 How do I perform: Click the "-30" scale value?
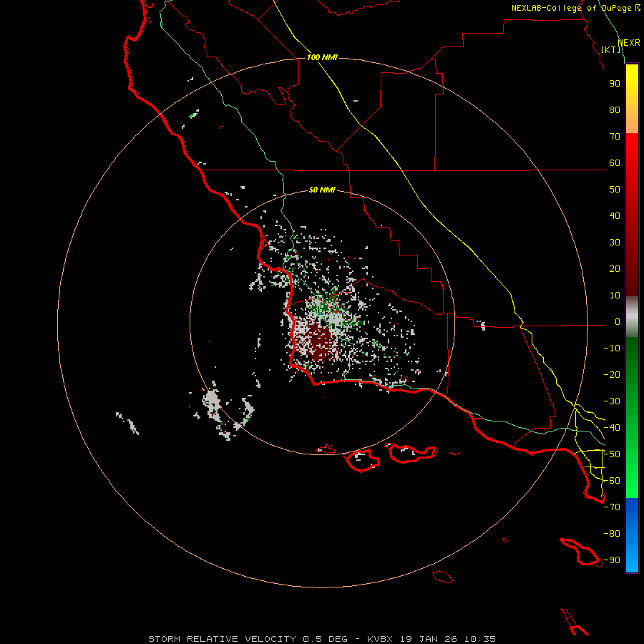tap(612, 401)
